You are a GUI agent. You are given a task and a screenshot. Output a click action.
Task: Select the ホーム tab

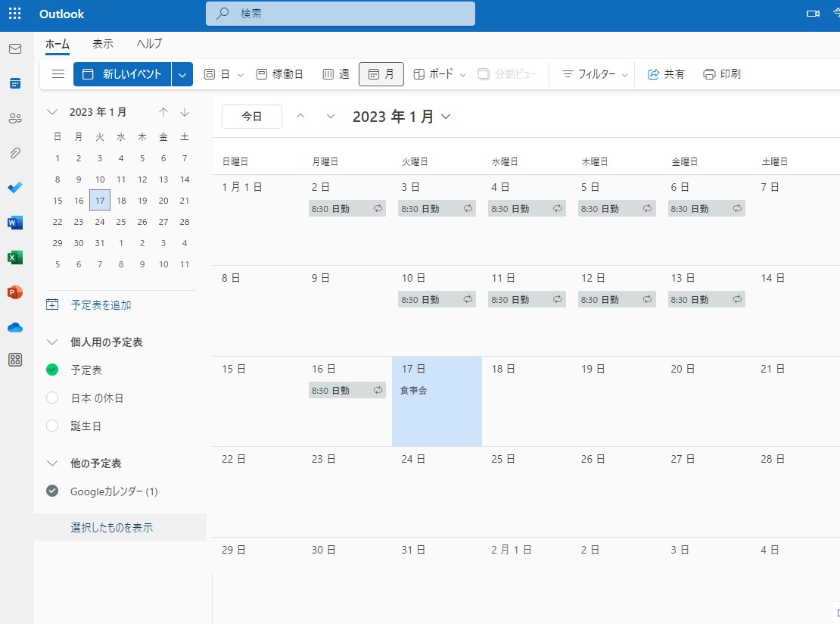tap(58, 44)
